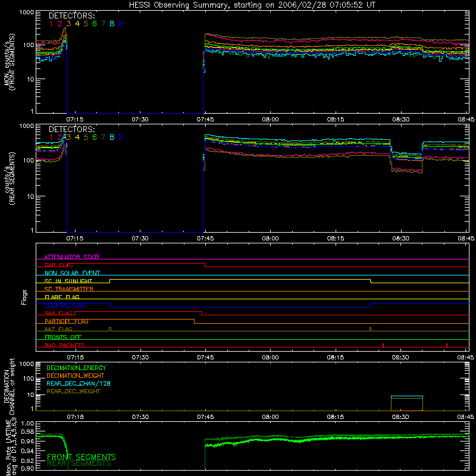Click red detector 1 in front segments legend
This screenshot has width=476, height=476.
coord(51,24)
